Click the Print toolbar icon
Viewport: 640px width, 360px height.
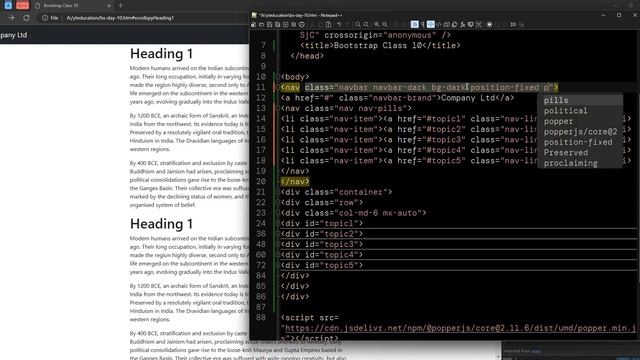(x=302, y=24)
